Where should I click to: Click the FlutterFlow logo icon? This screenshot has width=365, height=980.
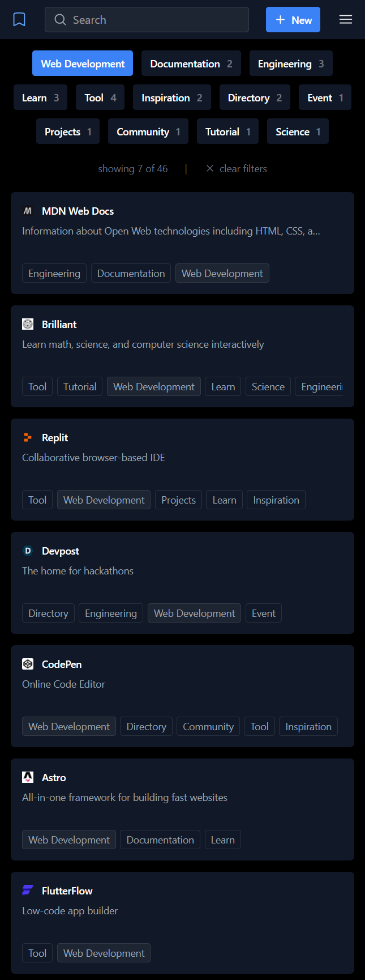click(28, 890)
